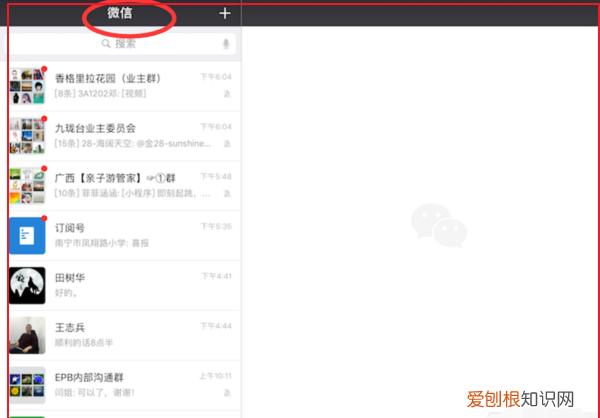Image resolution: width=600 pixels, height=418 pixels.
Task: Select preview text 28-海阔天空 message
Action: (x=132, y=144)
